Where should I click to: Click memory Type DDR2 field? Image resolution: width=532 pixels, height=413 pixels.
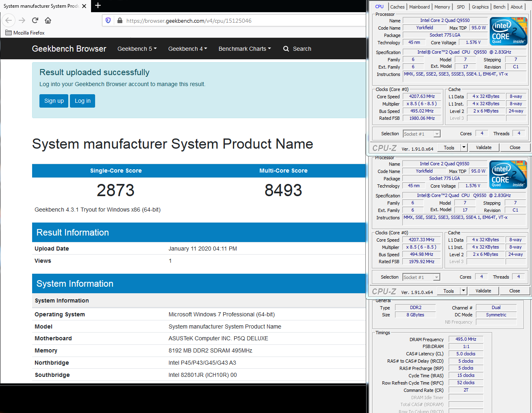tap(415, 307)
